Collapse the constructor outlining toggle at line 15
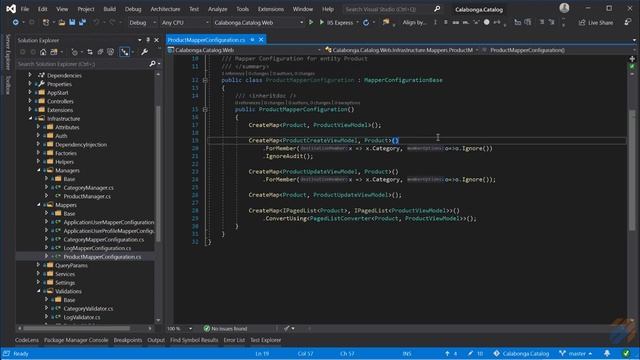640x360 pixels. [205, 109]
